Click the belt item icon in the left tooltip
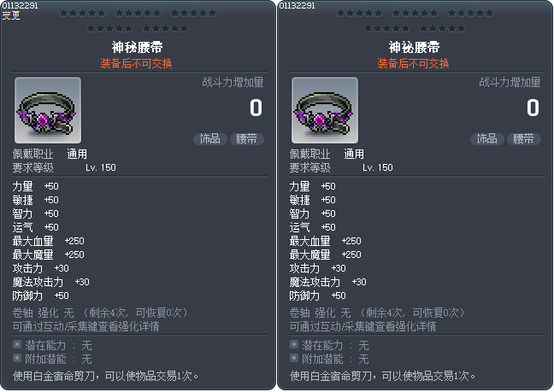The width and height of the screenshot is (554, 392). (x=48, y=110)
